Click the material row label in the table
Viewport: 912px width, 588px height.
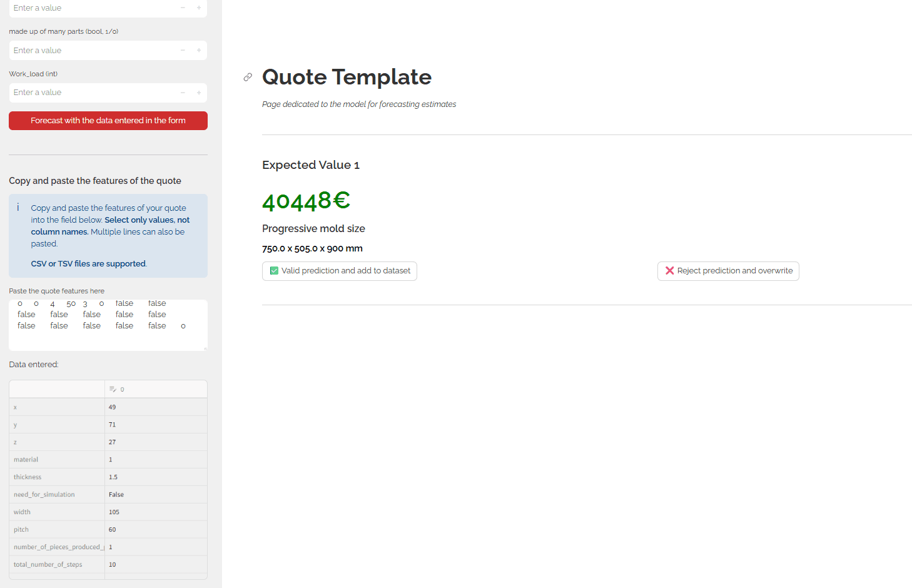point(57,460)
